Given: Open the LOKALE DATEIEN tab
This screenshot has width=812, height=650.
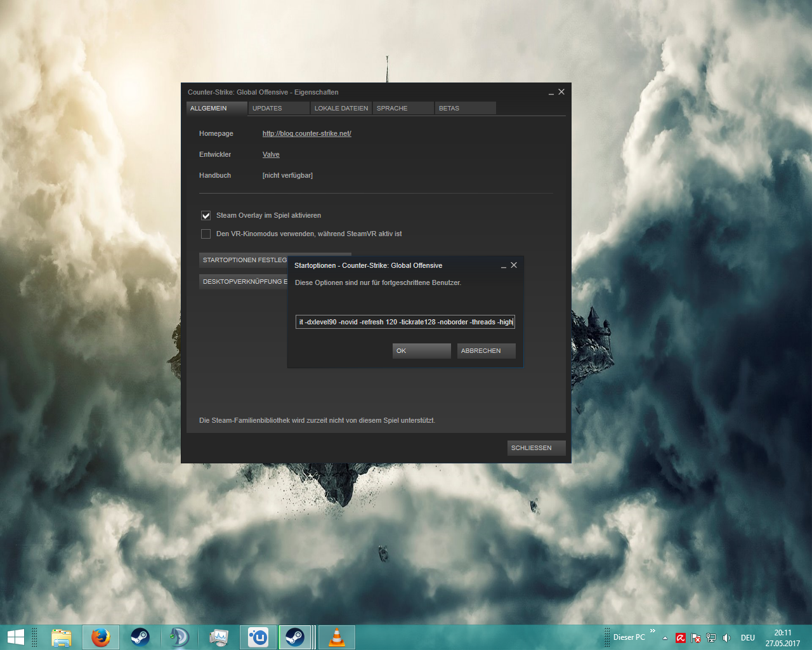Looking at the screenshot, I should [x=341, y=109].
